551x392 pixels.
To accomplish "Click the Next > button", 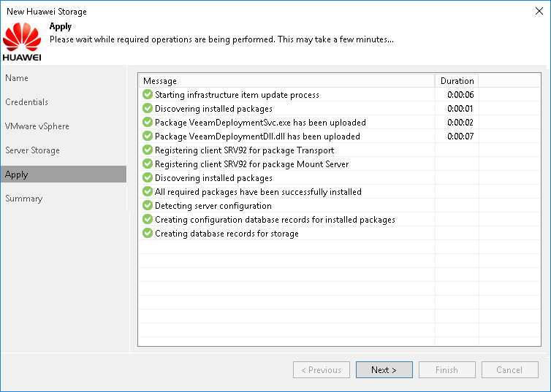I will point(384,370).
